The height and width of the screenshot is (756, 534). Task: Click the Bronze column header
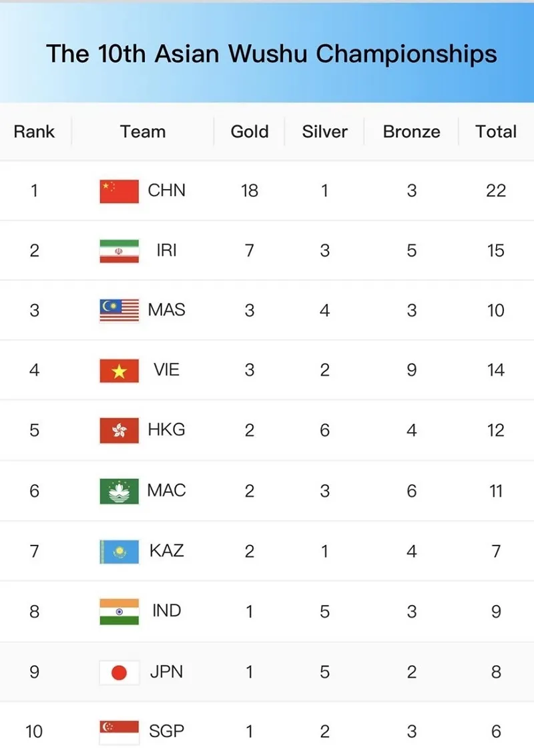point(411,132)
